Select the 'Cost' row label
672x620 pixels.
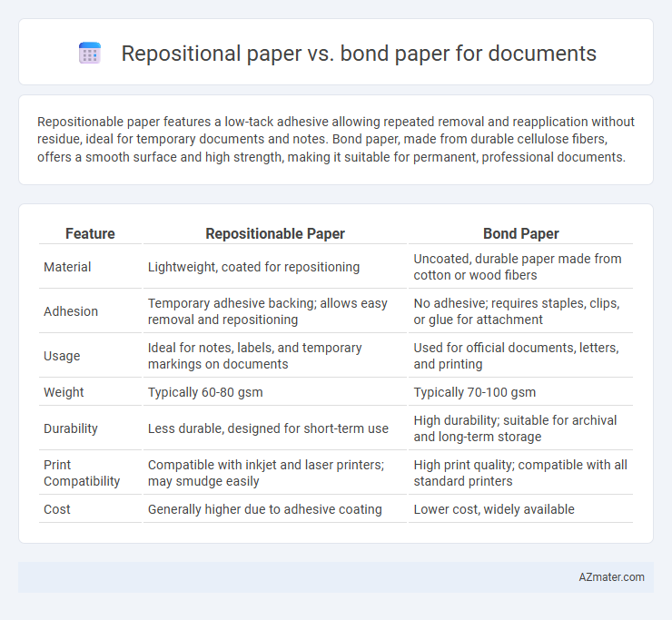click(x=57, y=509)
